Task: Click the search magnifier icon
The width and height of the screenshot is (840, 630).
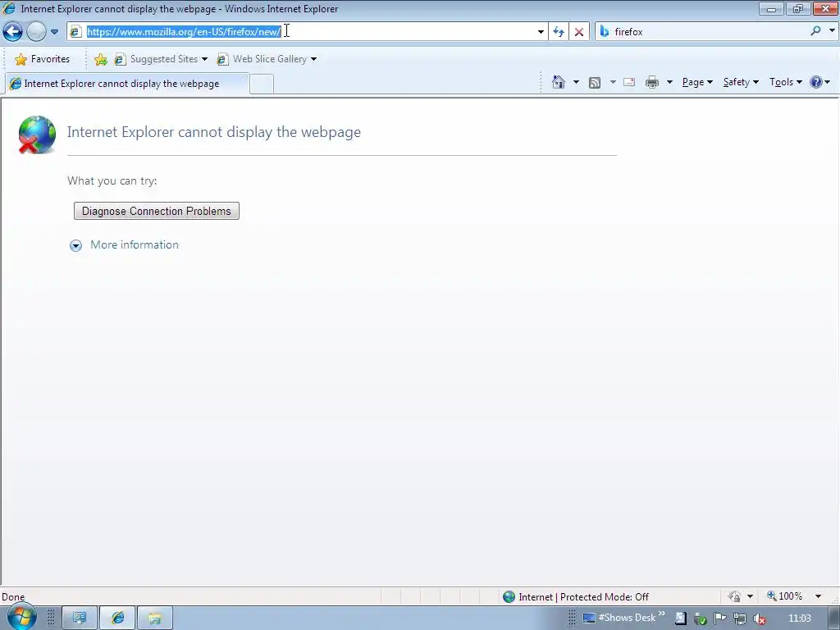Action: (815, 31)
